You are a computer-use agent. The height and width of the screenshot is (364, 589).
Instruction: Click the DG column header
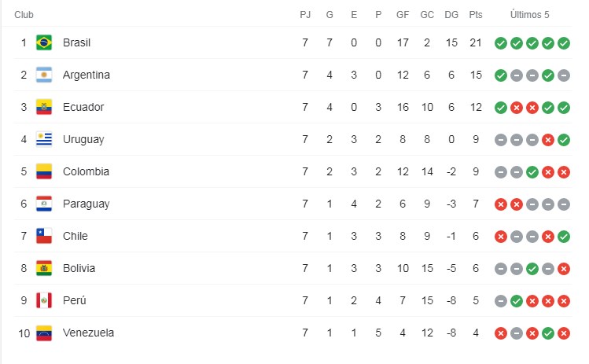point(451,15)
